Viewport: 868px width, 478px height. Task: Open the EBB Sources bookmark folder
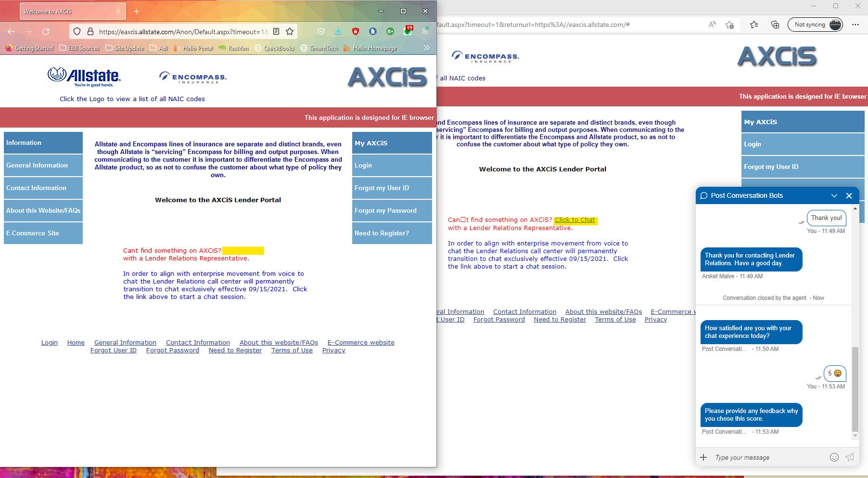[79, 48]
